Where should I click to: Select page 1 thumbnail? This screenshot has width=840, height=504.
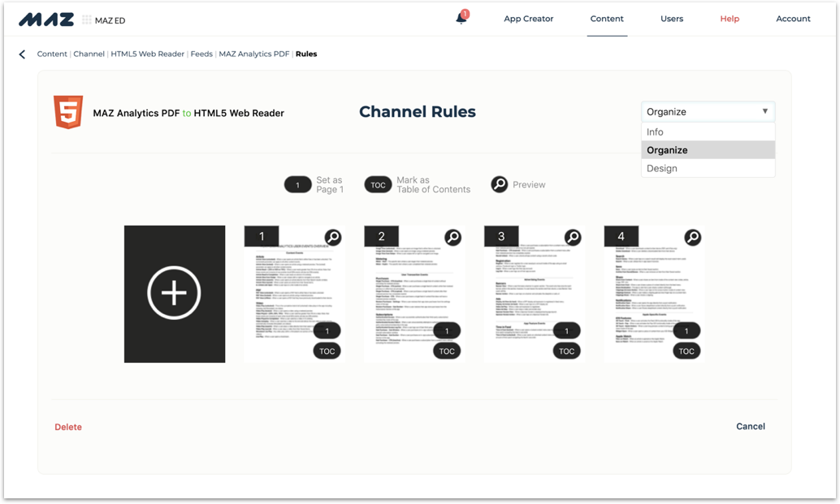[294, 294]
